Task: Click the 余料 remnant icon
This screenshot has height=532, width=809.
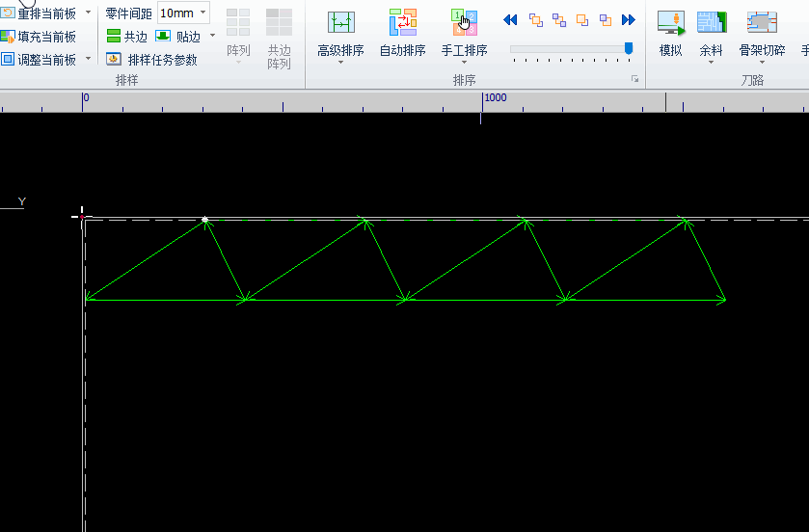Action: pyautogui.click(x=711, y=23)
